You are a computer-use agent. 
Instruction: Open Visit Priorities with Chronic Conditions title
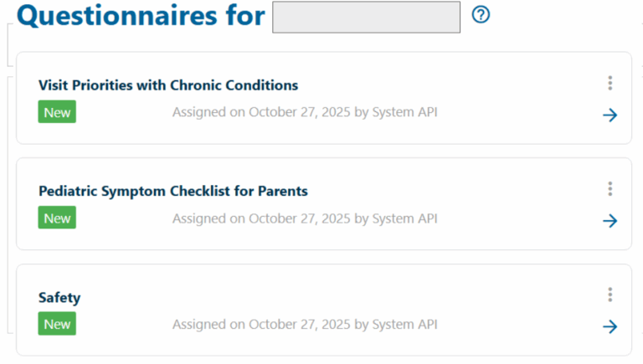pyautogui.click(x=168, y=85)
